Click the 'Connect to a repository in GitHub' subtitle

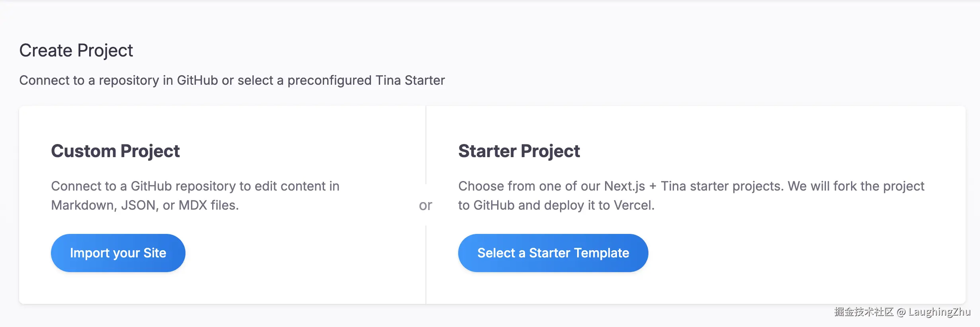pos(232,80)
